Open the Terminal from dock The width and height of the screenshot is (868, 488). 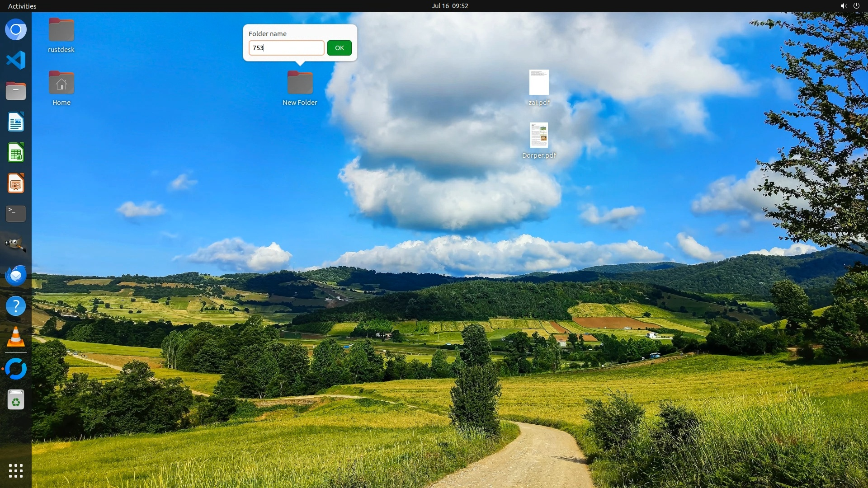[x=16, y=214]
